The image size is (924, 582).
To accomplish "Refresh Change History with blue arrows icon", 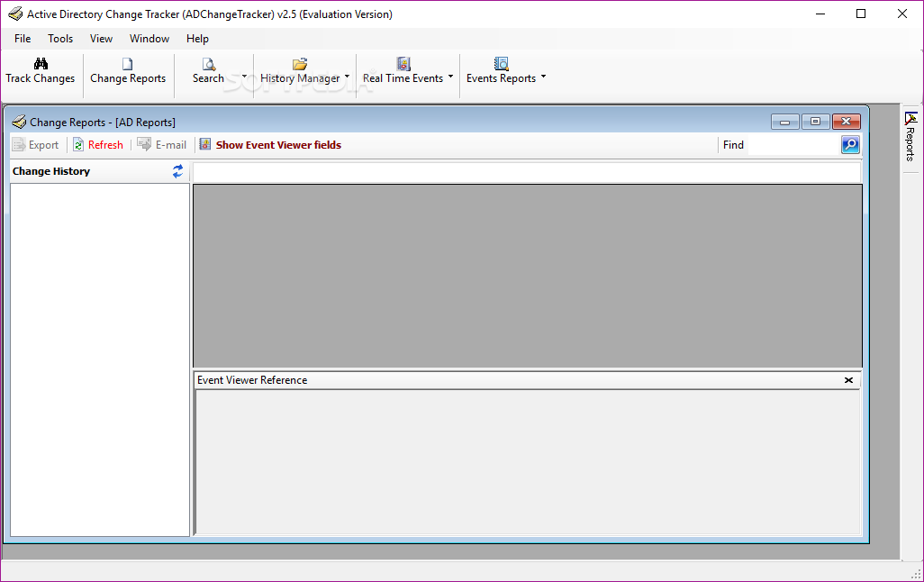I will [x=177, y=171].
